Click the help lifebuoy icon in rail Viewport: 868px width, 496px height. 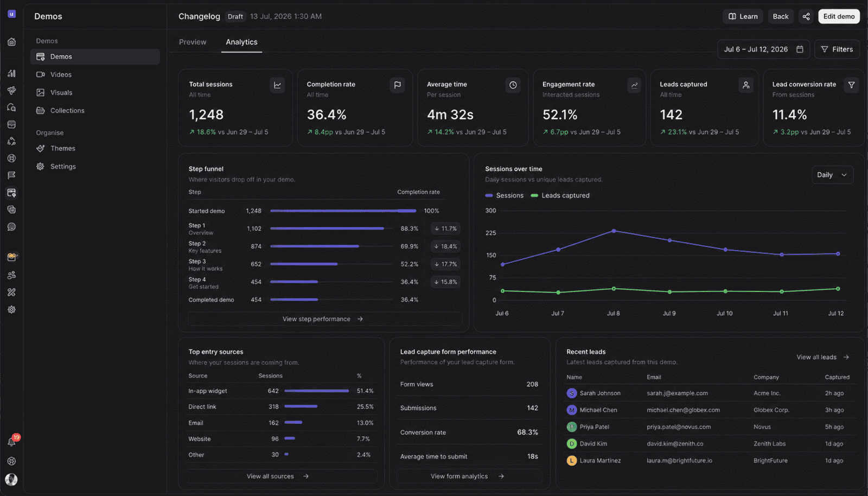(11, 461)
